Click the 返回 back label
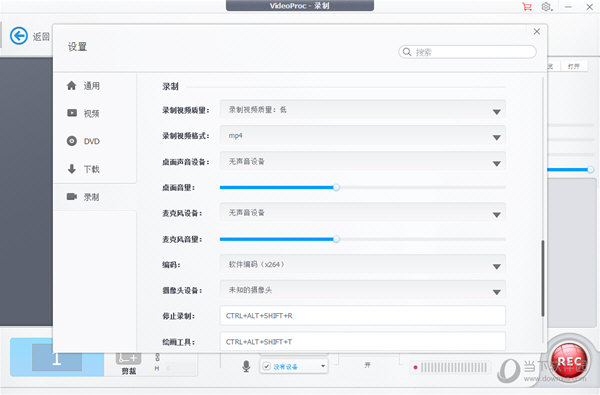The height and width of the screenshot is (395, 600). coord(41,36)
